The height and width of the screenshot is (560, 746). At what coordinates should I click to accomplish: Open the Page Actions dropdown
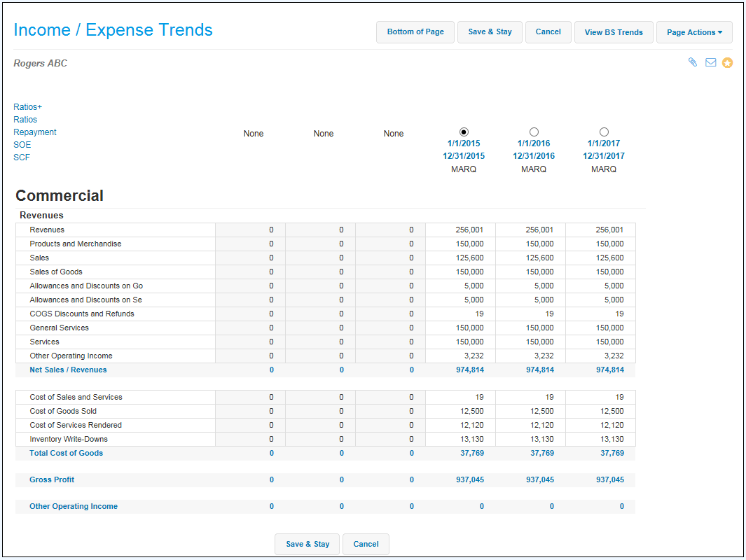point(694,32)
